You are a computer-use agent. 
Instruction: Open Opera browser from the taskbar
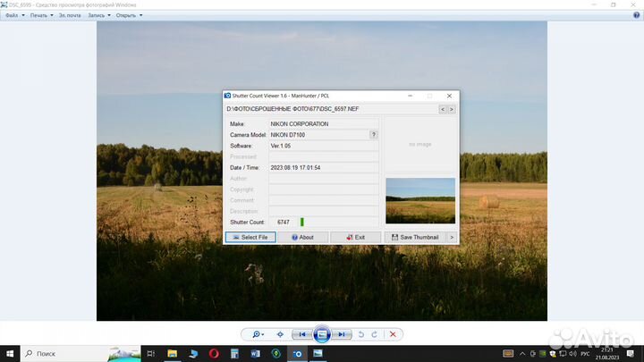(214, 353)
